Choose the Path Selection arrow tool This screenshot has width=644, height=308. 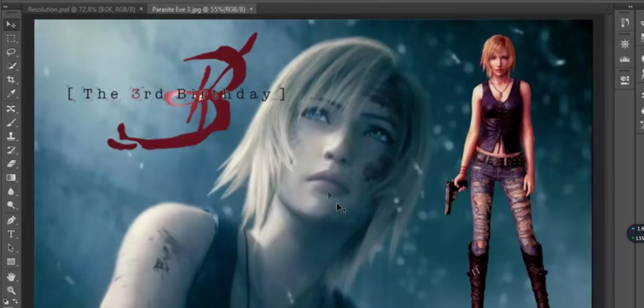click(11, 248)
